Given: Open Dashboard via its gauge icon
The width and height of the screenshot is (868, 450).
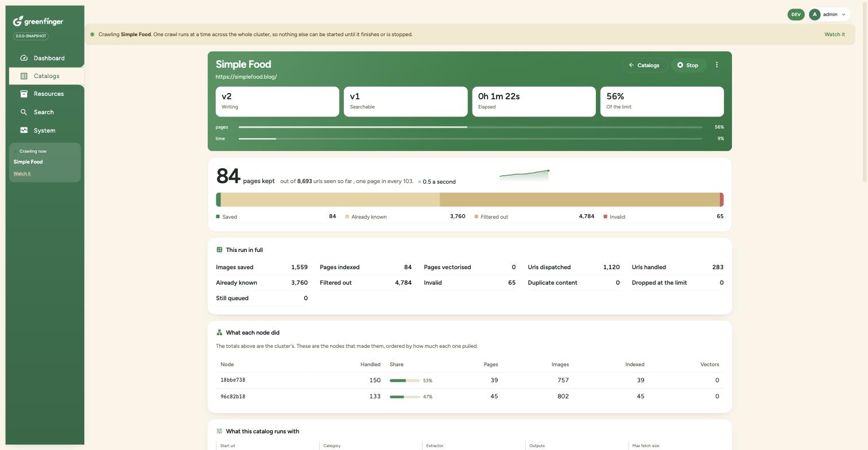Looking at the screenshot, I should tap(24, 58).
